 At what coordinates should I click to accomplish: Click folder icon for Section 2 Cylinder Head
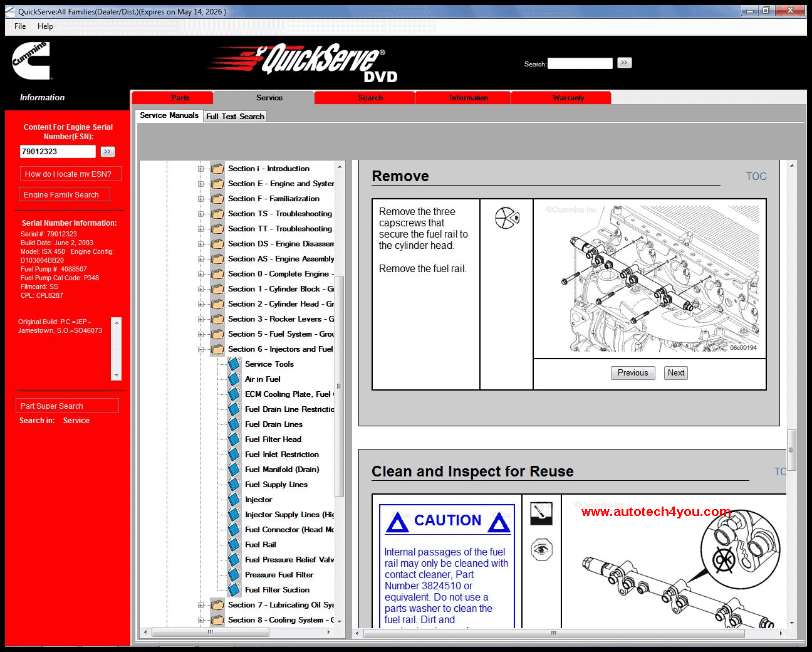click(x=217, y=304)
